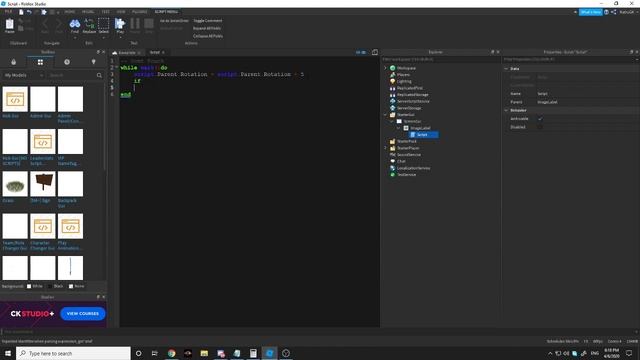Select Black background option
The image size is (640, 360).
tap(50, 287)
